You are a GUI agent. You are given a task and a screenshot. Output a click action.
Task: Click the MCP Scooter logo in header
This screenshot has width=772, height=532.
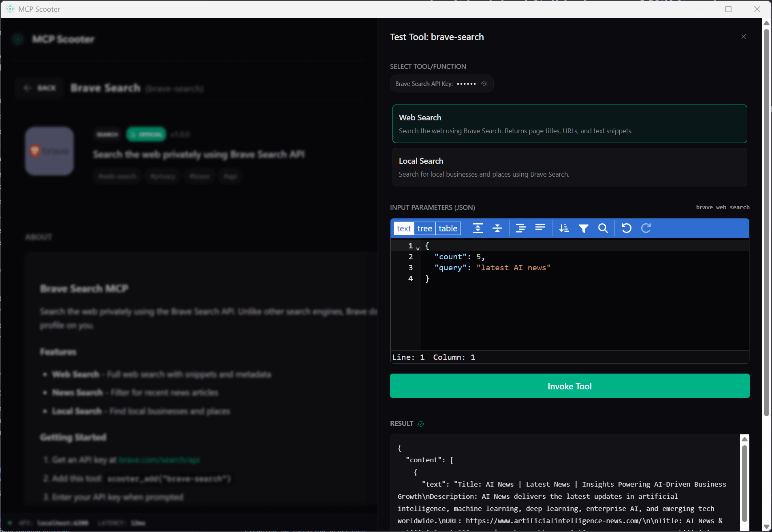pos(18,39)
